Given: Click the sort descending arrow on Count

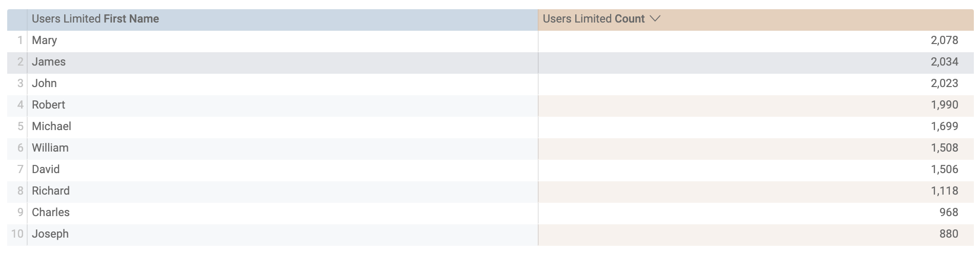Looking at the screenshot, I should (x=655, y=19).
